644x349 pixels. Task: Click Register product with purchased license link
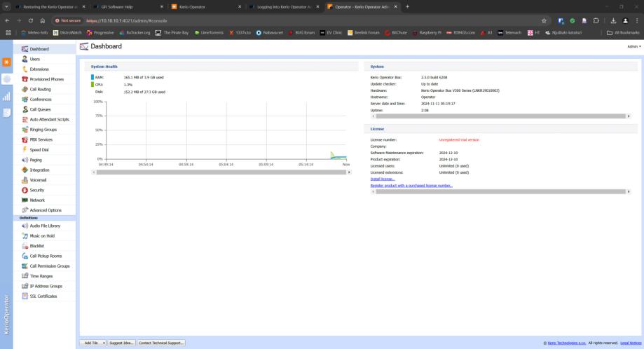click(x=411, y=186)
